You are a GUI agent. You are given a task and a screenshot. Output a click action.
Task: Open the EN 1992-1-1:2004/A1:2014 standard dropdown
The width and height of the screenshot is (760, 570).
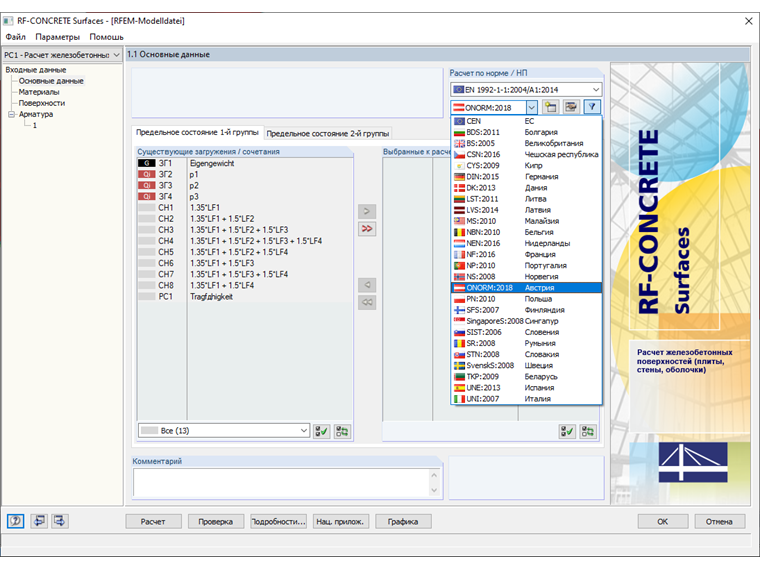point(596,90)
